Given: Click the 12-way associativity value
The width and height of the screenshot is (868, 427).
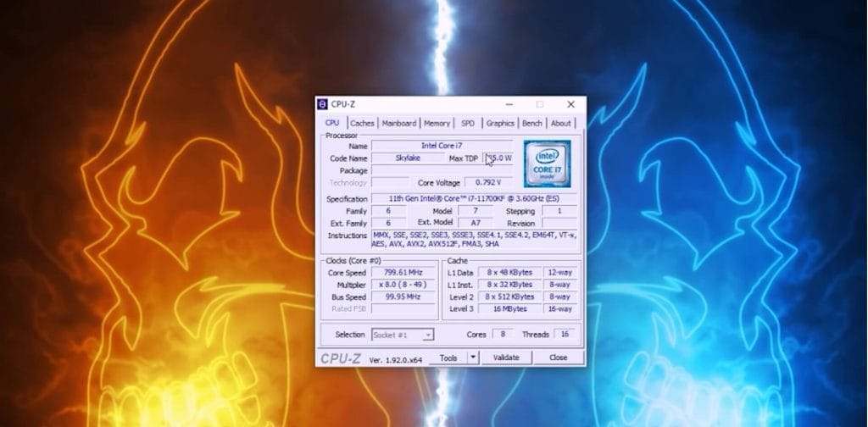Looking at the screenshot, I should 560,273.
